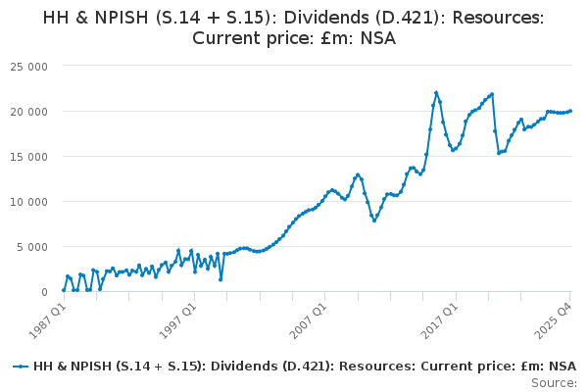Click the 10 000 y-axis label
588x392 pixels.
31,202
